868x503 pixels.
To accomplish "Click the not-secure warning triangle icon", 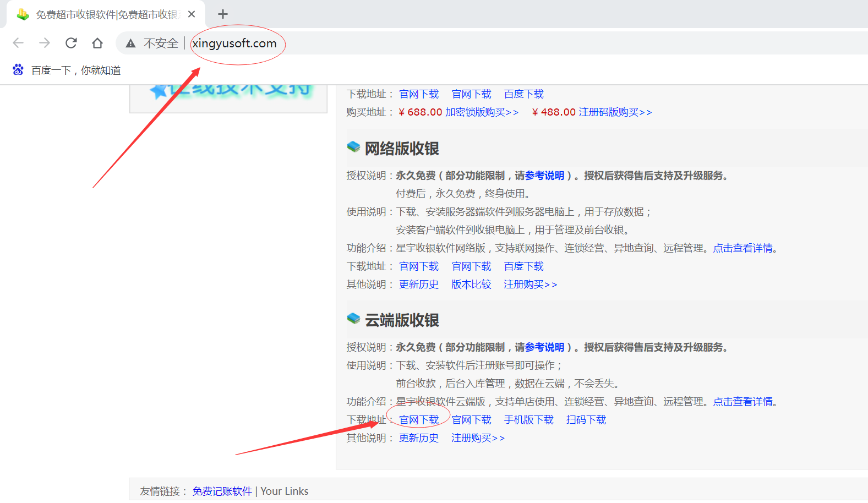I will [x=130, y=43].
